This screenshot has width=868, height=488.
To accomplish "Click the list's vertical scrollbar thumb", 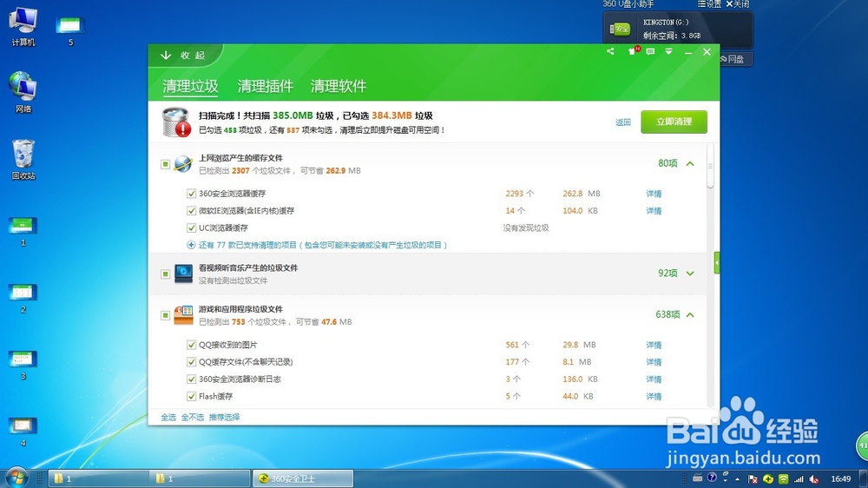I will pos(710,166).
